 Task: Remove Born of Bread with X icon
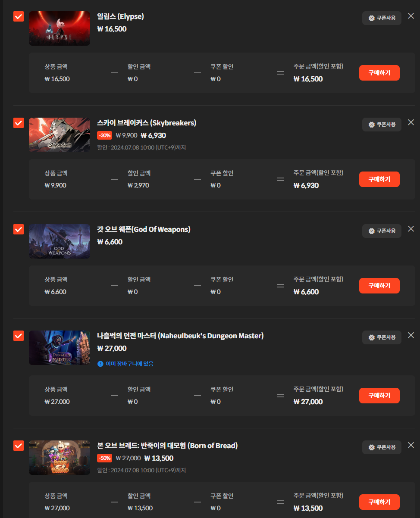tap(411, 445)
